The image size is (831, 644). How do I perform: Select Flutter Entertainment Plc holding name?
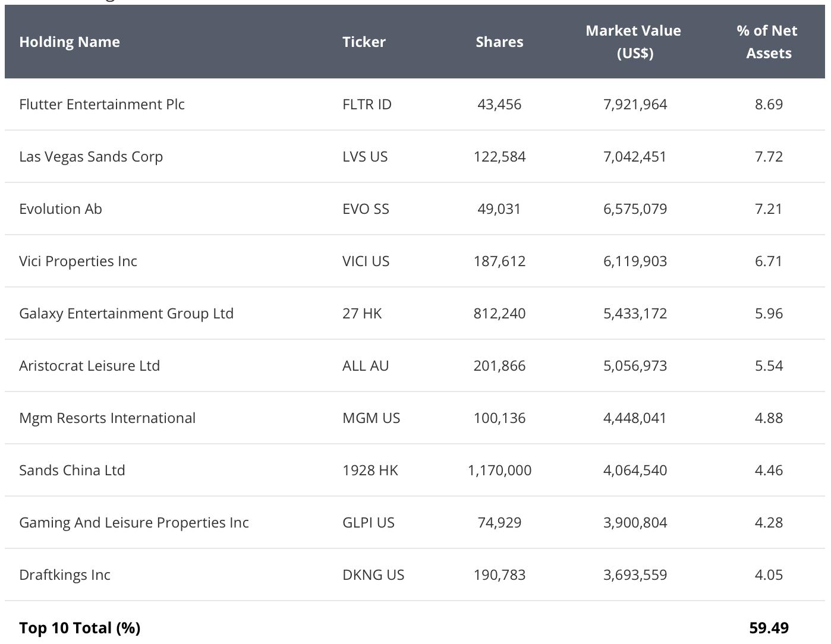[x=102, y=104]
